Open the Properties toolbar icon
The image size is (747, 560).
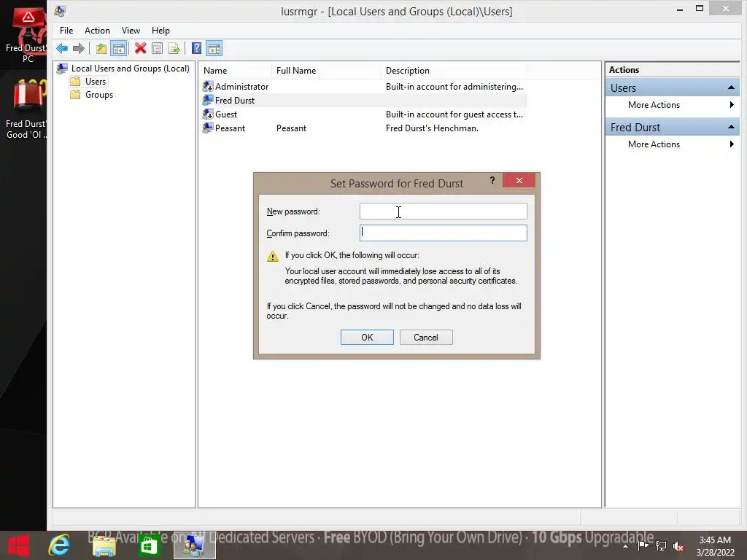click(158, 48)
